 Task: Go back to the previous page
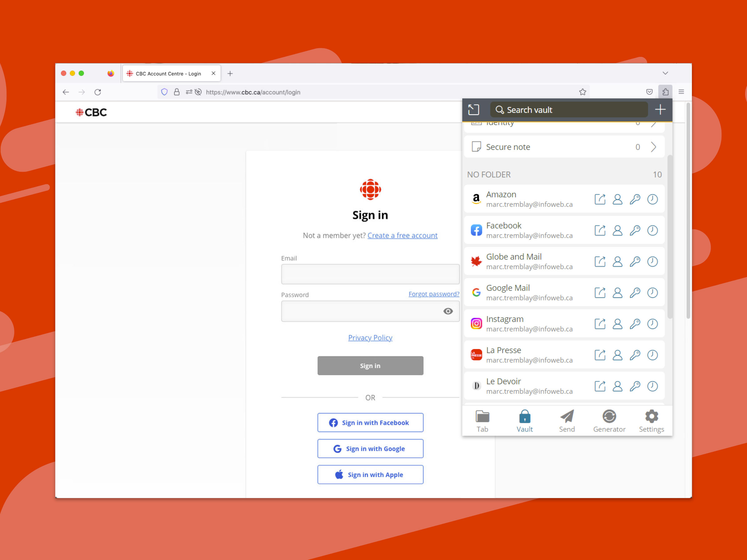coord(66,92)
